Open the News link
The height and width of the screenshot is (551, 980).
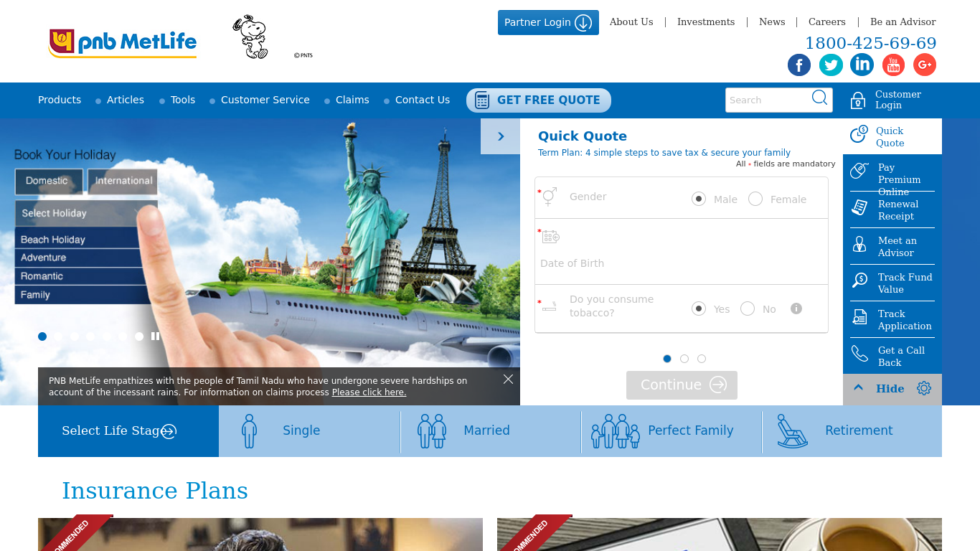772,22
